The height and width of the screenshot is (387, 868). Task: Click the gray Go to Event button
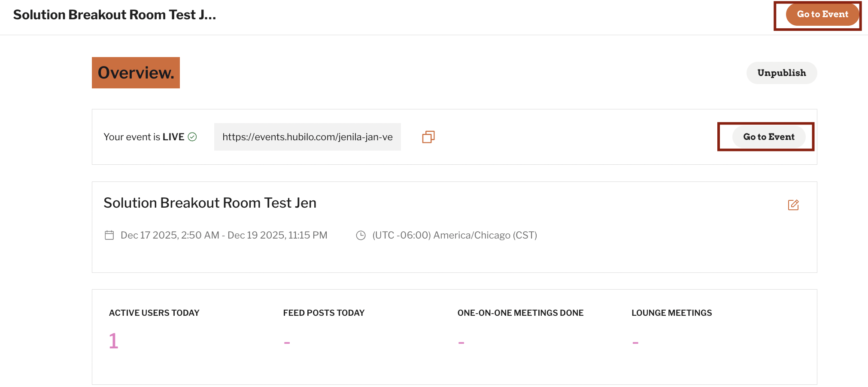point(769,137)
